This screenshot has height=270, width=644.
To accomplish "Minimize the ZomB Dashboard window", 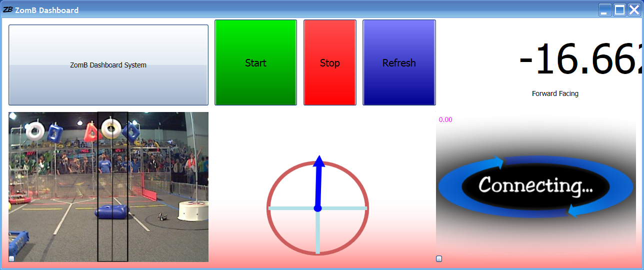I will [605, 10].
